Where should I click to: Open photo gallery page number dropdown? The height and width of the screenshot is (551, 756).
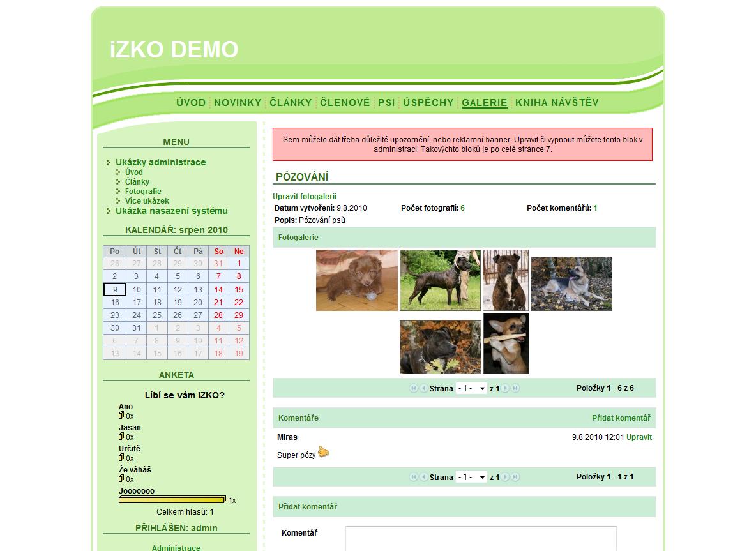coord(471,388)
